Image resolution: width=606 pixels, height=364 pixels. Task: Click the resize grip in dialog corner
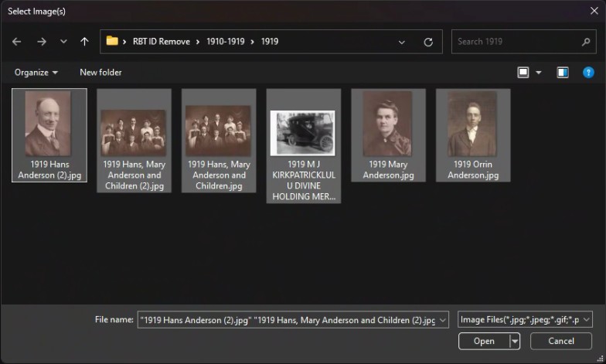pyautogui.click(x=600, y=359)
